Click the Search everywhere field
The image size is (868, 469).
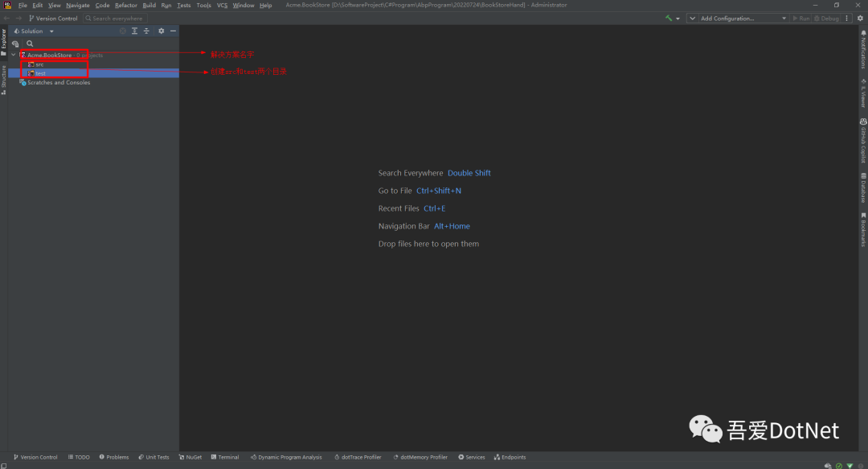tap(115, 19)
